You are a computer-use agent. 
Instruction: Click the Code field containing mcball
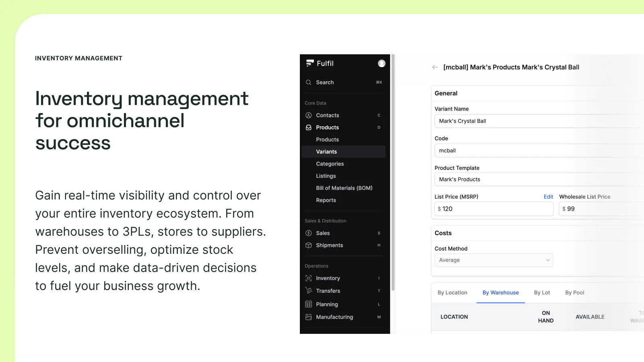[x=539, y=150]
